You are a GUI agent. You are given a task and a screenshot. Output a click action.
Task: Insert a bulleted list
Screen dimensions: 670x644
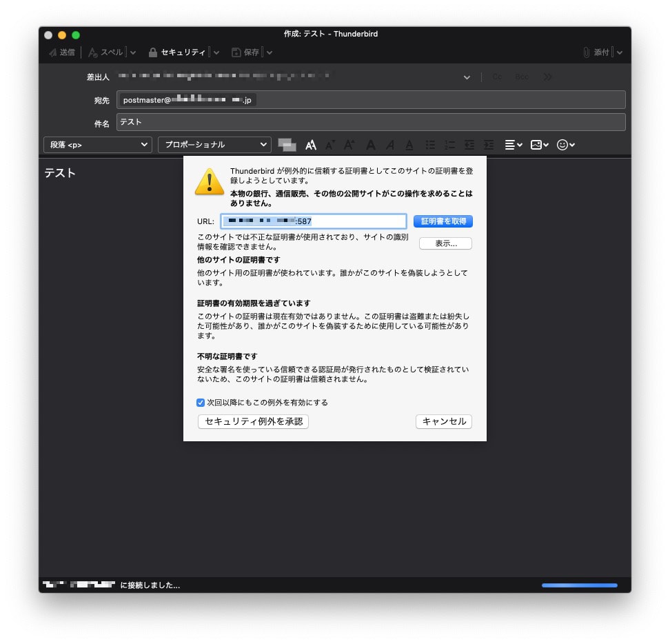coord(430,145)
